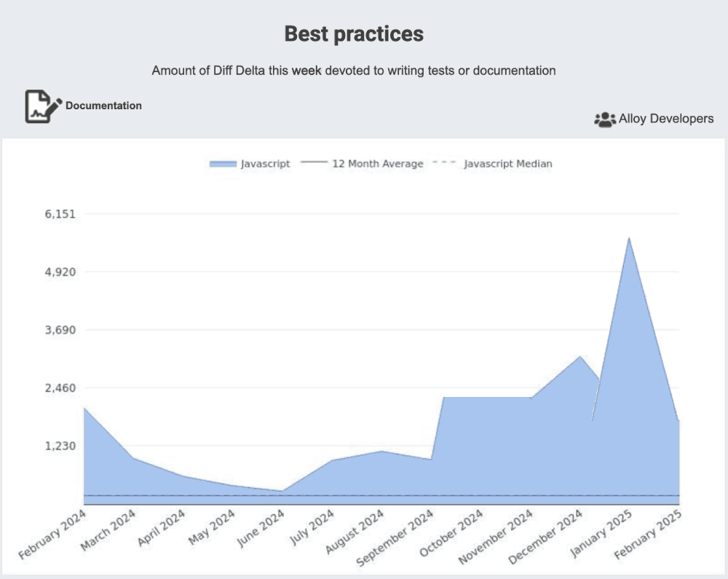Toggle the Javascript series legend label
The image size is (728, 579).
pos(265,165)
